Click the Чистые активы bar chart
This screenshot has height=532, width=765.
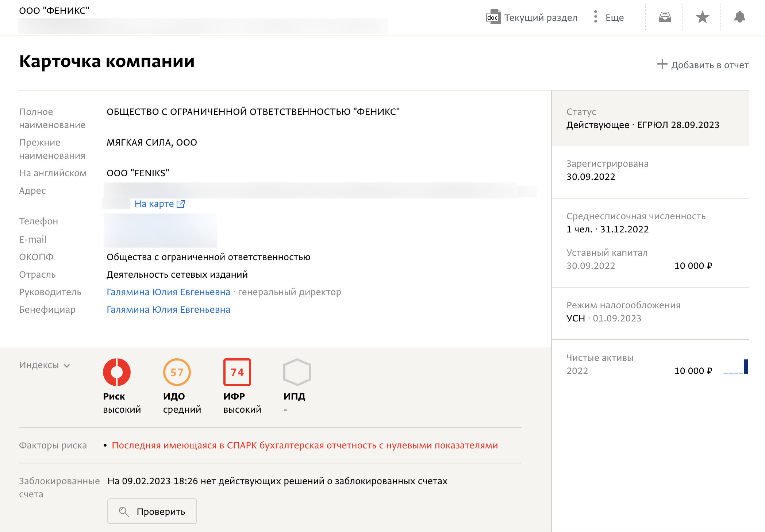(735, 367)
